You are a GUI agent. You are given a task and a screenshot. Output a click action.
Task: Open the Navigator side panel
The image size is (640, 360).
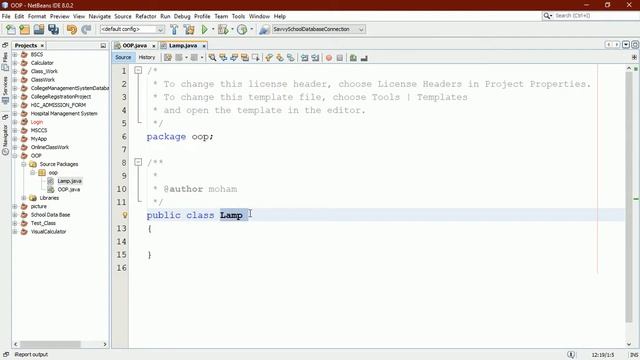pos(5,140)
